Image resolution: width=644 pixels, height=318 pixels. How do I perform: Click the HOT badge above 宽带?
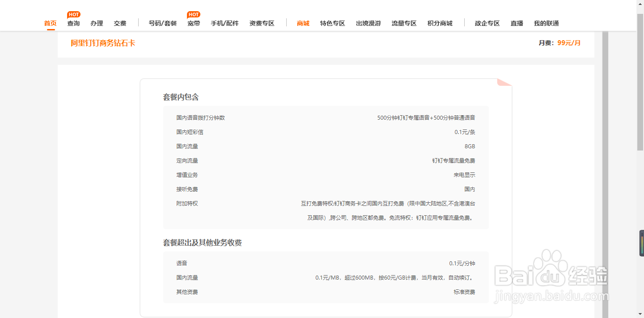tap(193, 14)
